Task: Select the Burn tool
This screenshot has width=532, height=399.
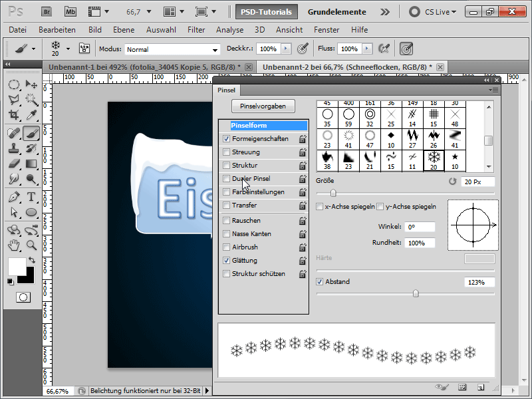Action: (x=31, y=179)
